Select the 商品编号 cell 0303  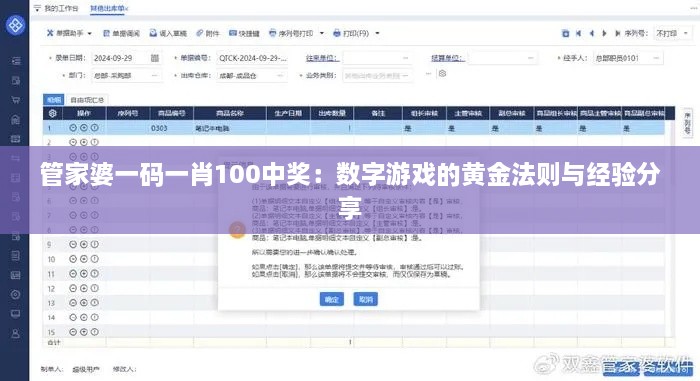[172, 128]
